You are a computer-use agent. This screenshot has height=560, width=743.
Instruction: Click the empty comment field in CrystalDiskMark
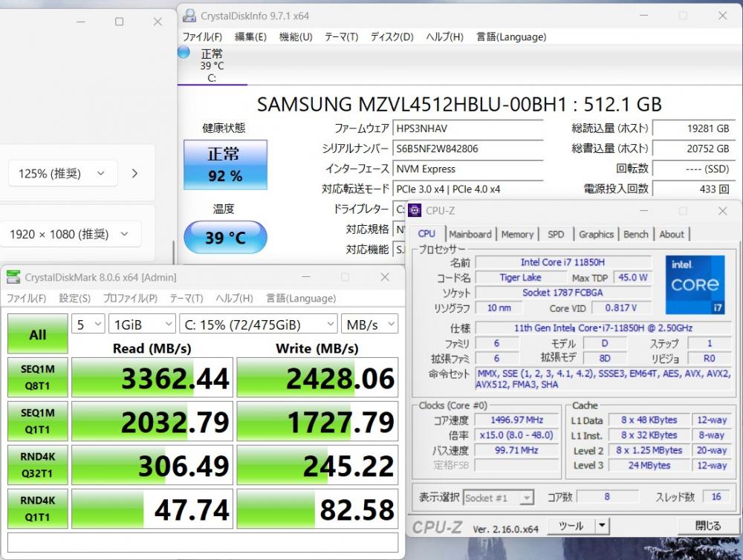(203, 542)
